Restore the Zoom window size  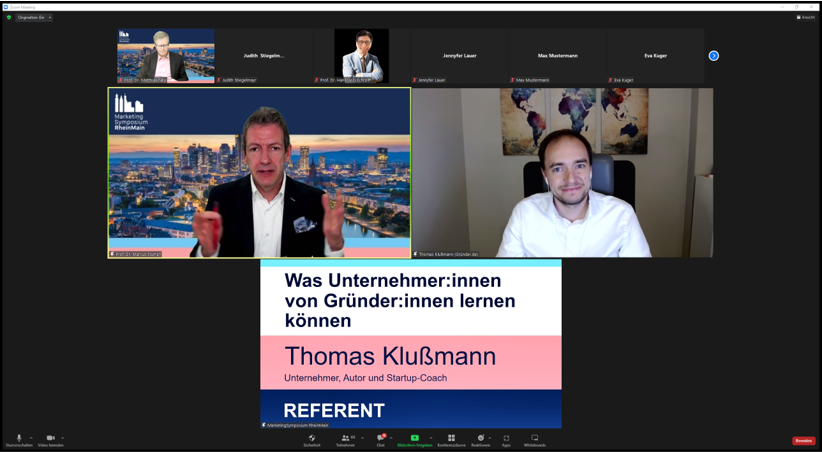click(797, 7)
